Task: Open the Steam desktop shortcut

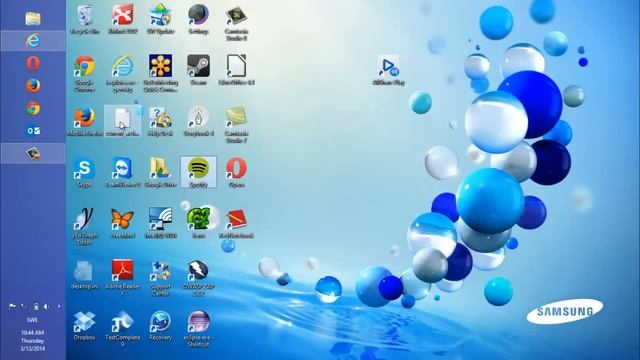Action: coord(198,70)
